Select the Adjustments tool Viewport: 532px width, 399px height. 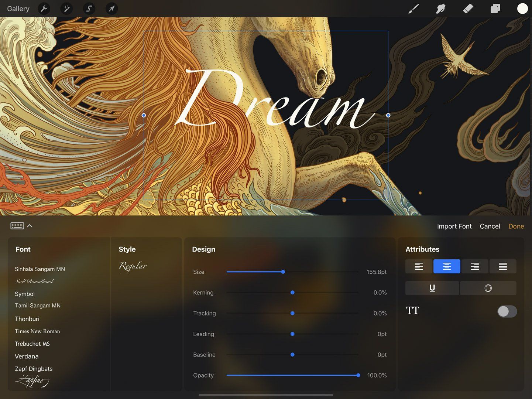tap(66, 8)
